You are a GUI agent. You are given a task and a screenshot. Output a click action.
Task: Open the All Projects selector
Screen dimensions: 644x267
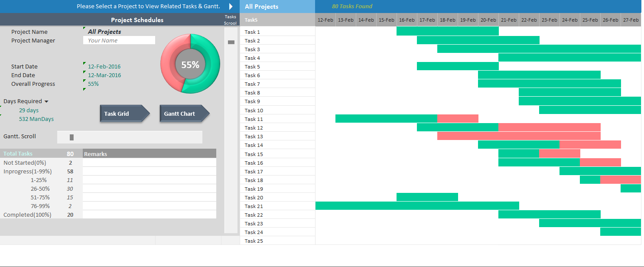point(277,7)
